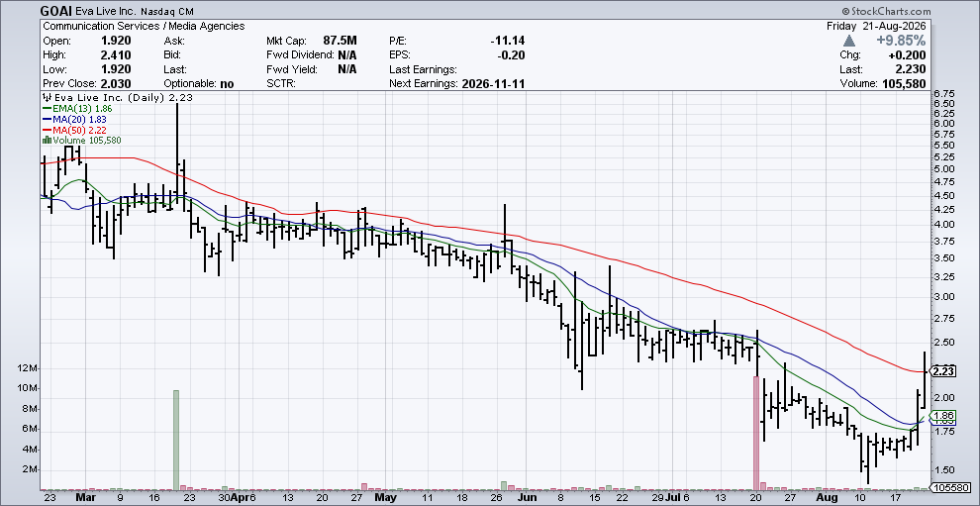Viewport: 980px width, 506px height.
Task: Click the Volume 105,580 legend text
Action: click(87, 140)
